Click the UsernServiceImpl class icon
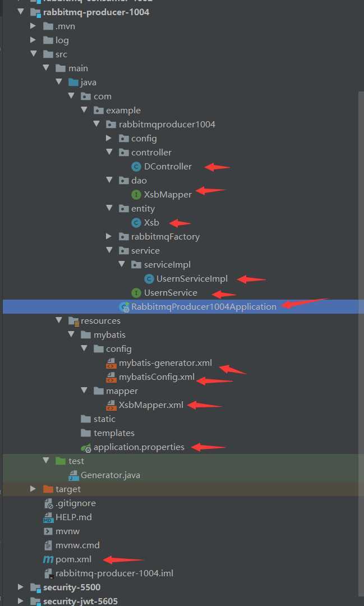Viewport: 364px width, 606px height. pyautogui.click(x=149, y=279)
